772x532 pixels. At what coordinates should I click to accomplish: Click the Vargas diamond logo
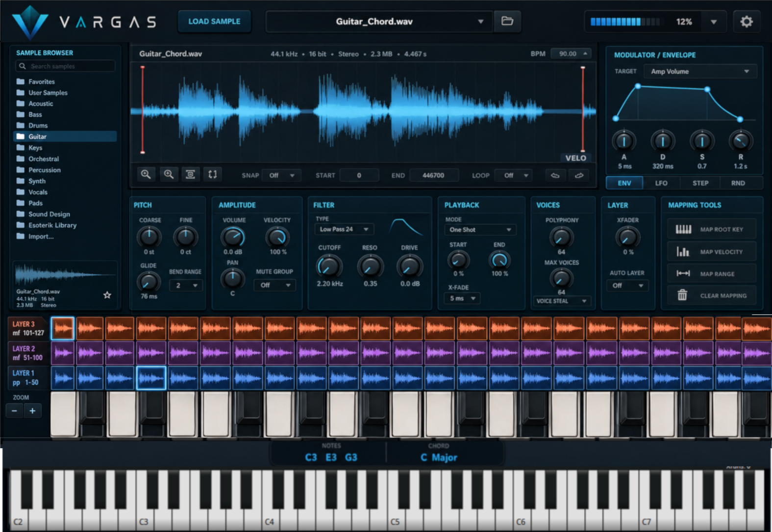(30, 22)
